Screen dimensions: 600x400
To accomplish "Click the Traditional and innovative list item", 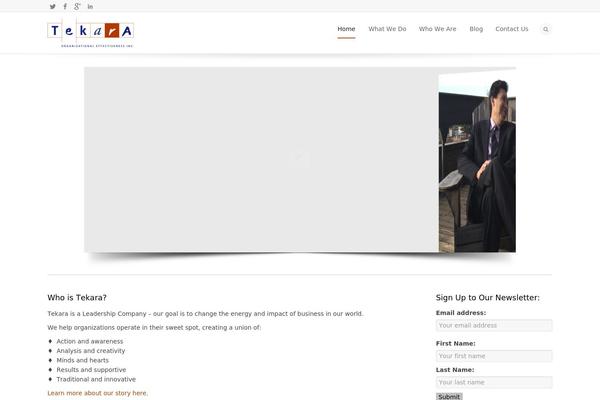I will [96, 379].
